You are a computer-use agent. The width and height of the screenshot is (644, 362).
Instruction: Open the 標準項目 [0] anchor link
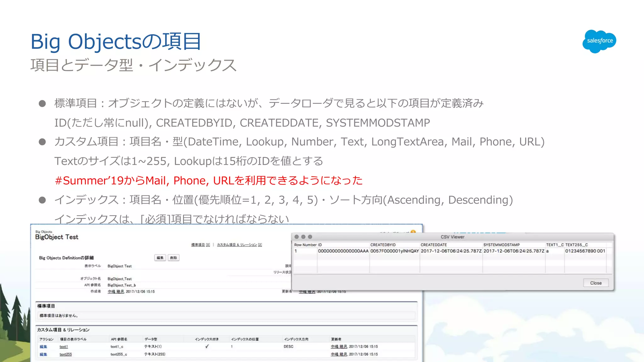point(200,245)
